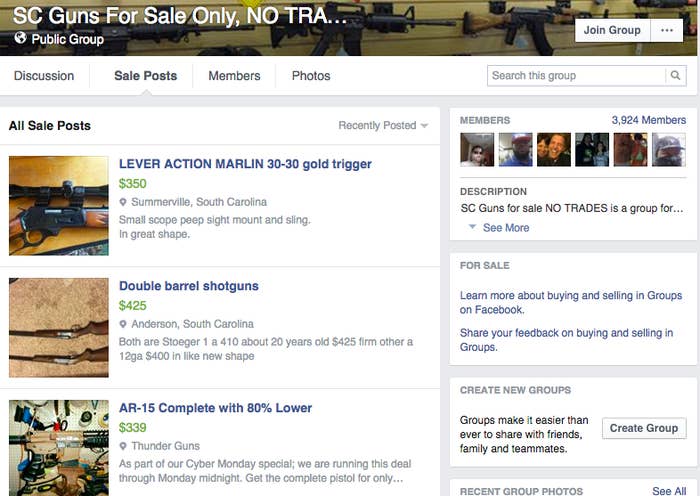Open fifth member avatar in the row
This screenshot has width=700, height=496.
point(630,150)
